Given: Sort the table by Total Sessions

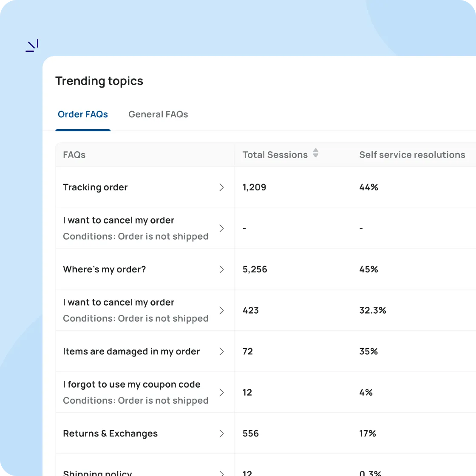Looking at the screenshot, I should pos(275,154).
